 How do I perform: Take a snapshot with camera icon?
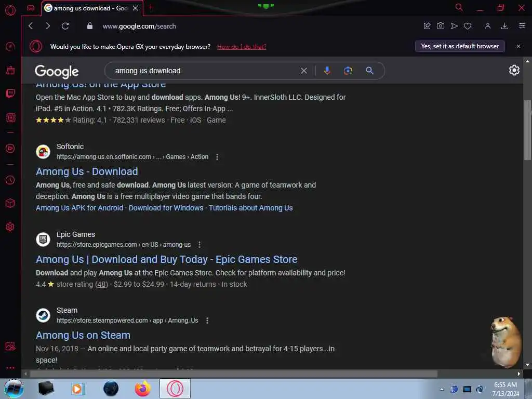click(441, 26)
